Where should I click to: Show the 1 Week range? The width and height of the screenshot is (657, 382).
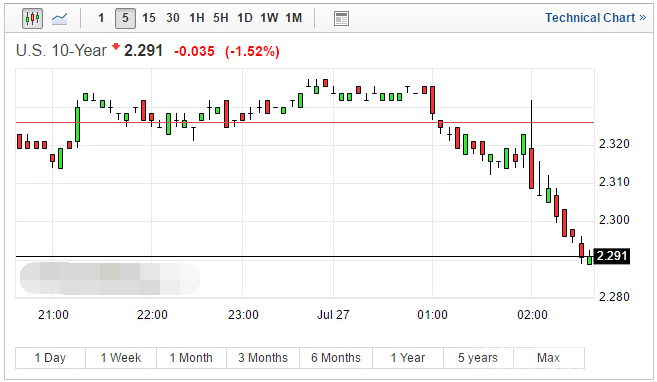point(121,358)
